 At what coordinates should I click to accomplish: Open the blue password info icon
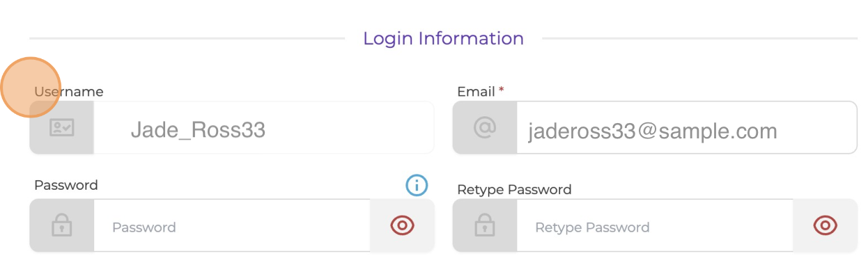point(417,184)
